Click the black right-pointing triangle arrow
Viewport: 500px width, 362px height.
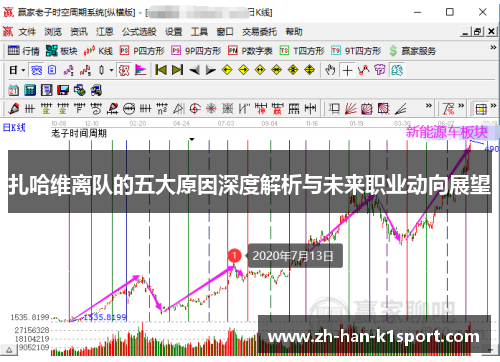210,70
